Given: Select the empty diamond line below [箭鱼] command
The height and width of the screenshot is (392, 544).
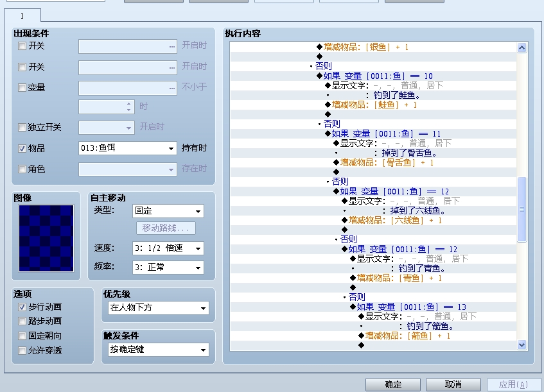Looking at the screenshot, I should tap(361, 345).
